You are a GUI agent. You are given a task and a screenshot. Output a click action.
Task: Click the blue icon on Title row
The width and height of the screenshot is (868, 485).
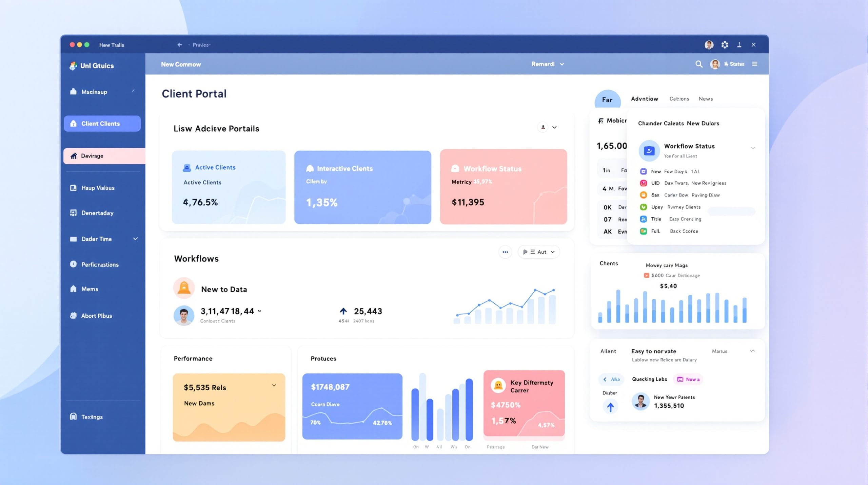[643, 219]
